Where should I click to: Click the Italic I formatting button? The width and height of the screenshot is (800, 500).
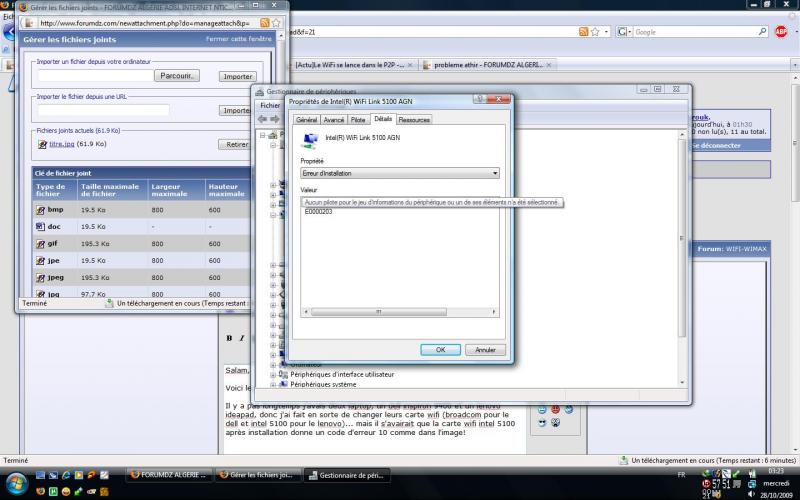[x=242, y=338]
